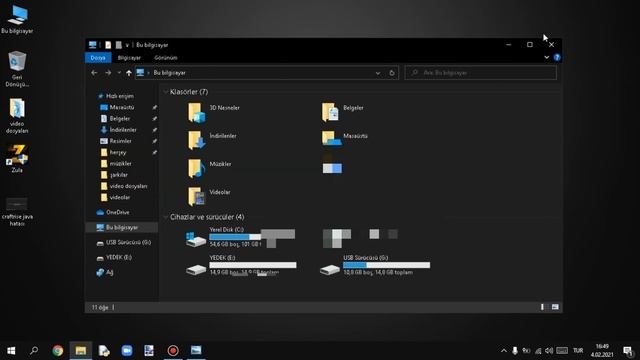Select müzikler folder in navigation pane

click(120, 163)
